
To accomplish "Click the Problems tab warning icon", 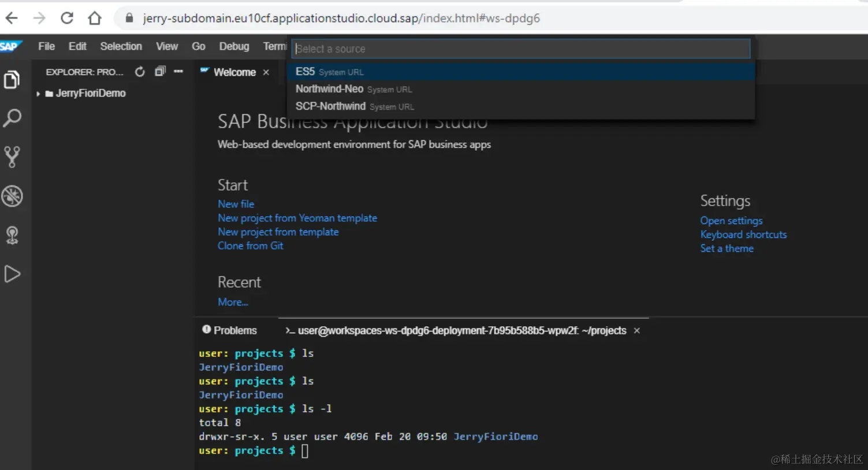I will 206,330.
